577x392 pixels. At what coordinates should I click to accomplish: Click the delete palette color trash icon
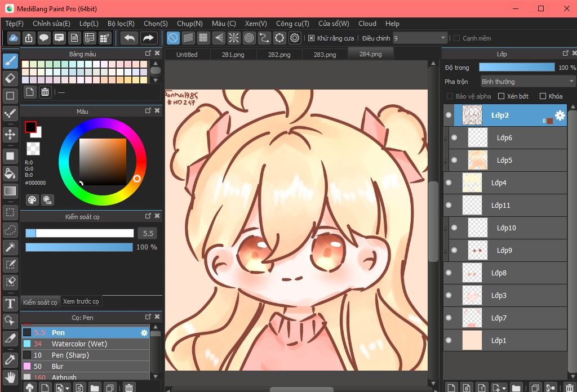click(x=45, y=92)
